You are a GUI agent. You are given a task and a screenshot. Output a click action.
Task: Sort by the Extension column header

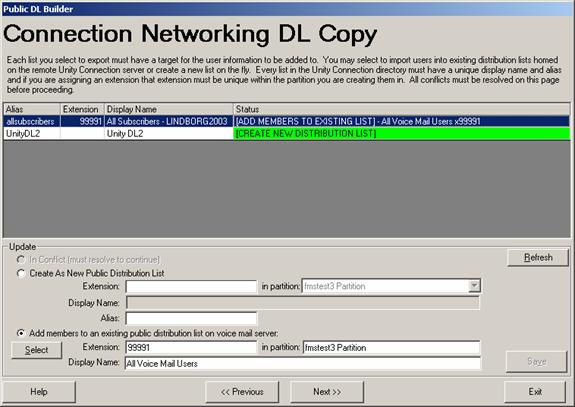point(83,109)
